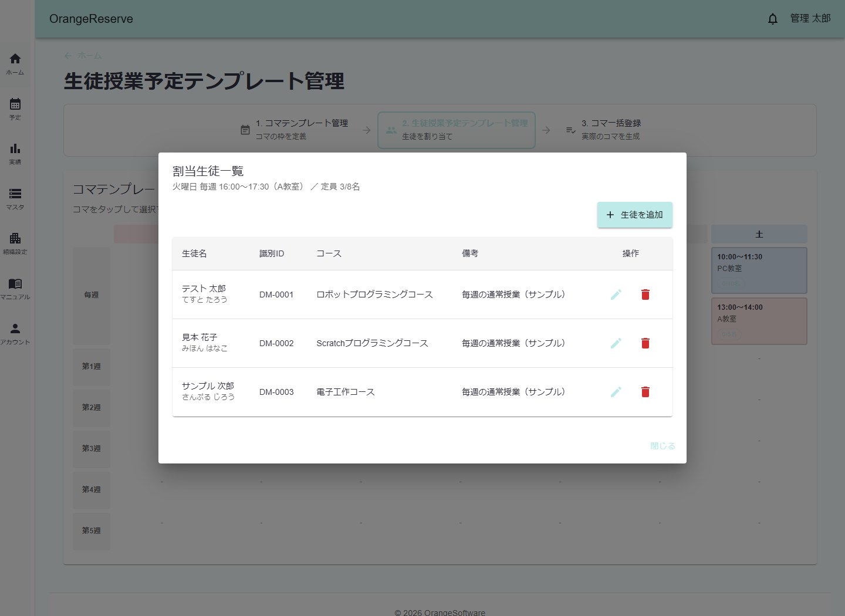
Task: Click the student name テスト 太郎
Action: pos(204,289)
